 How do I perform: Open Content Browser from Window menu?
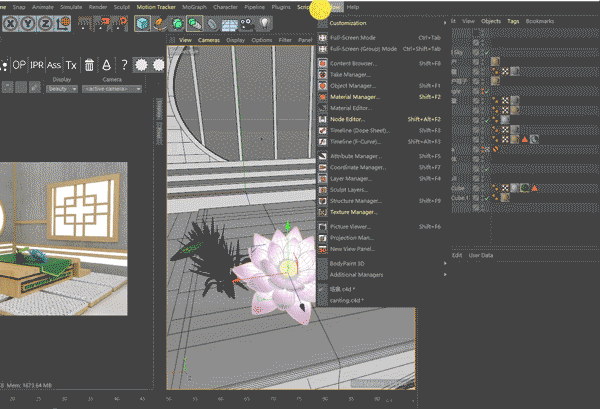(380, 63)
